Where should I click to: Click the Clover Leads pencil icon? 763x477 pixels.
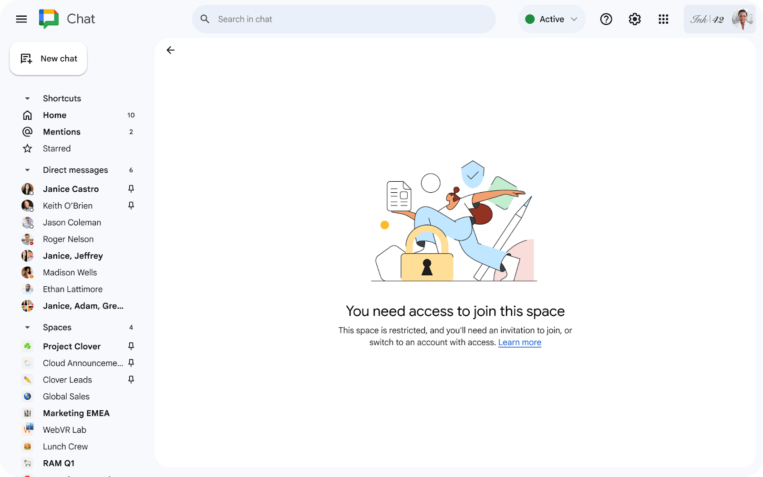click(27, 380)
